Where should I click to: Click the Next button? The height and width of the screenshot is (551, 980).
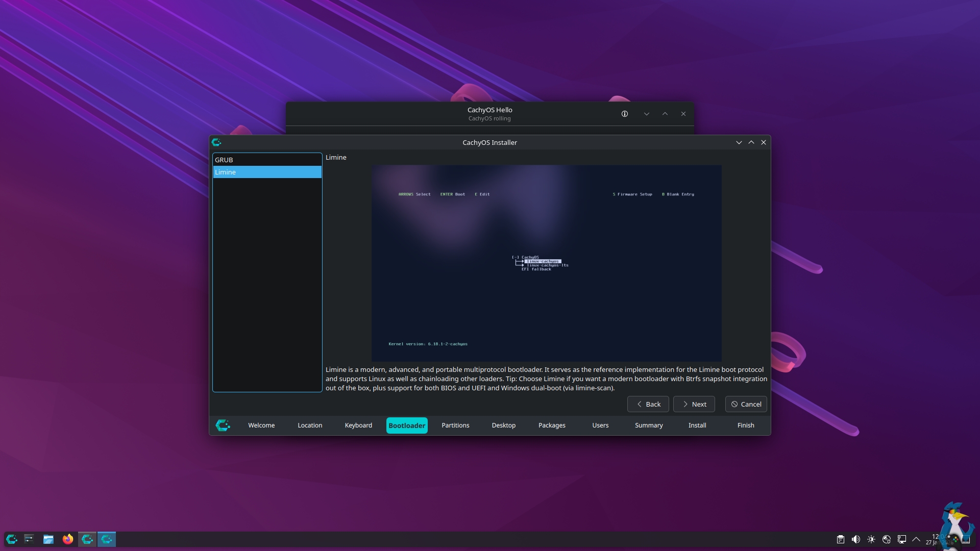[694, 404]
